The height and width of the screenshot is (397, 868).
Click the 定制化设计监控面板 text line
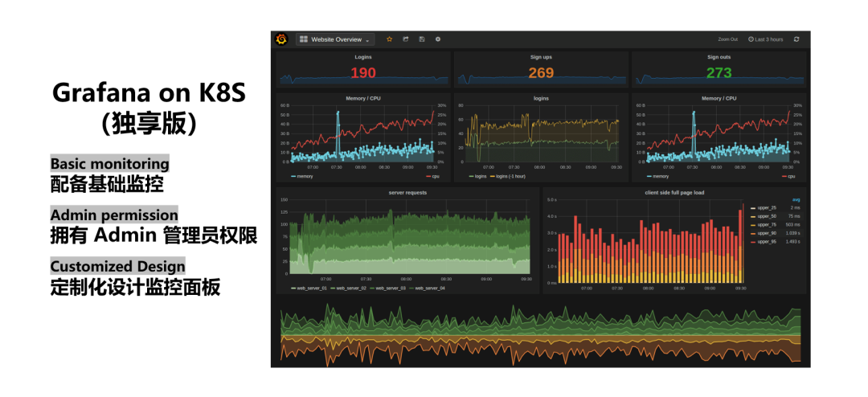tap(135, 287)
